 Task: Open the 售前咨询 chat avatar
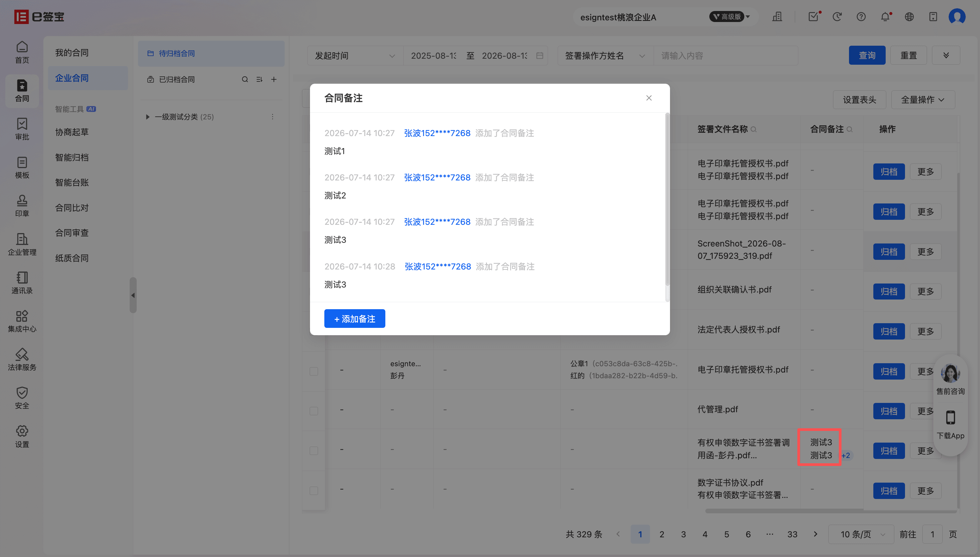(x=951, y=373)
